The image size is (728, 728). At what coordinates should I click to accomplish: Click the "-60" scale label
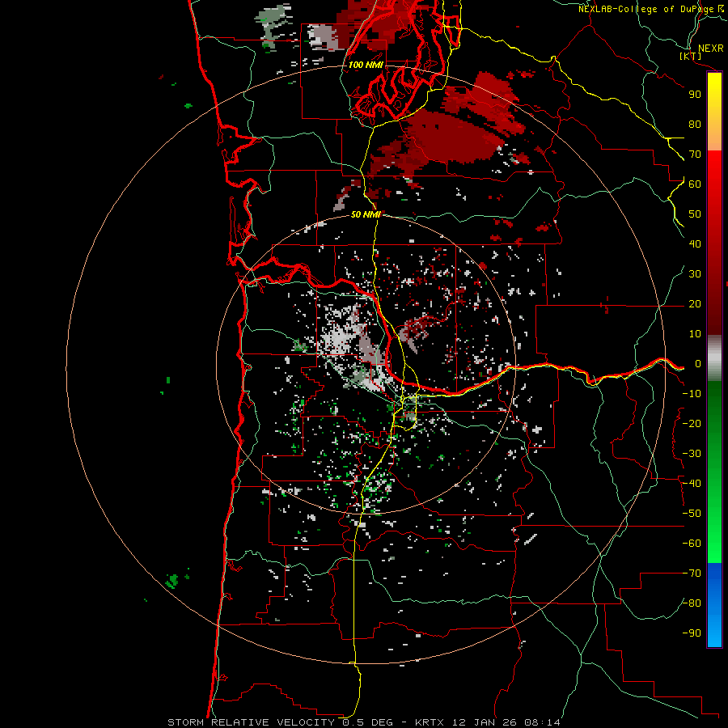coord(692,544)
